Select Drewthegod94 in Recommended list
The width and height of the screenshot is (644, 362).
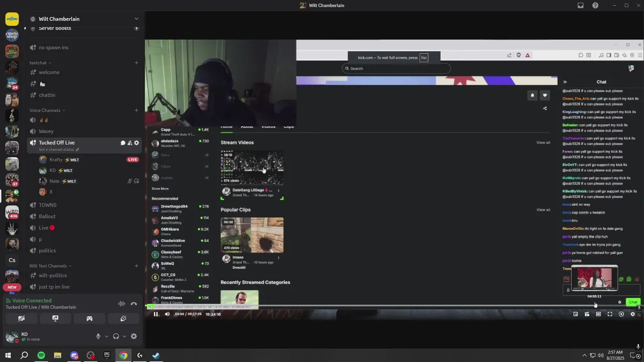point(180,208)
